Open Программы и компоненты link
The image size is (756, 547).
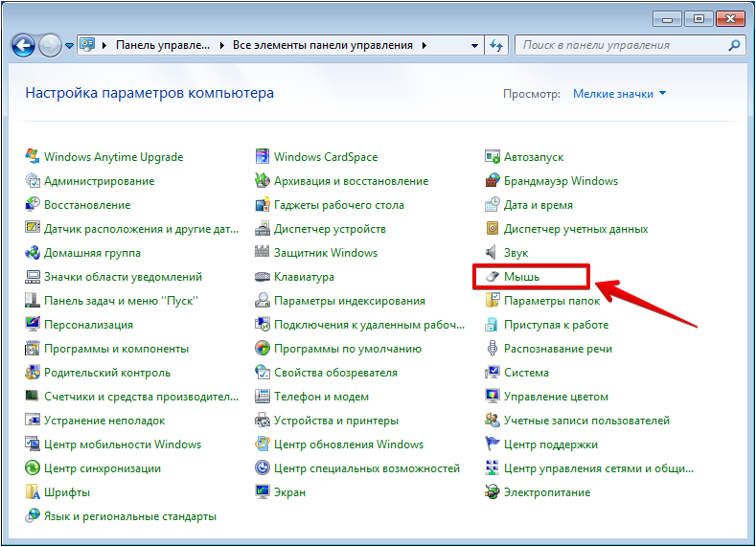(x=116, y=348)
